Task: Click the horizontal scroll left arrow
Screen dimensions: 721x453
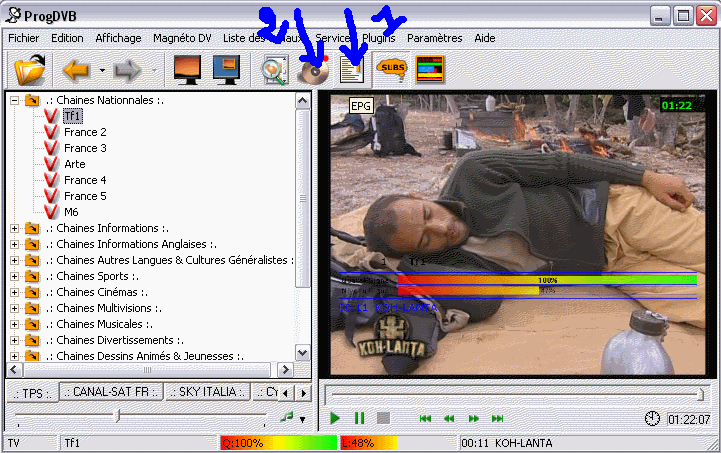Action: (14, 369)
